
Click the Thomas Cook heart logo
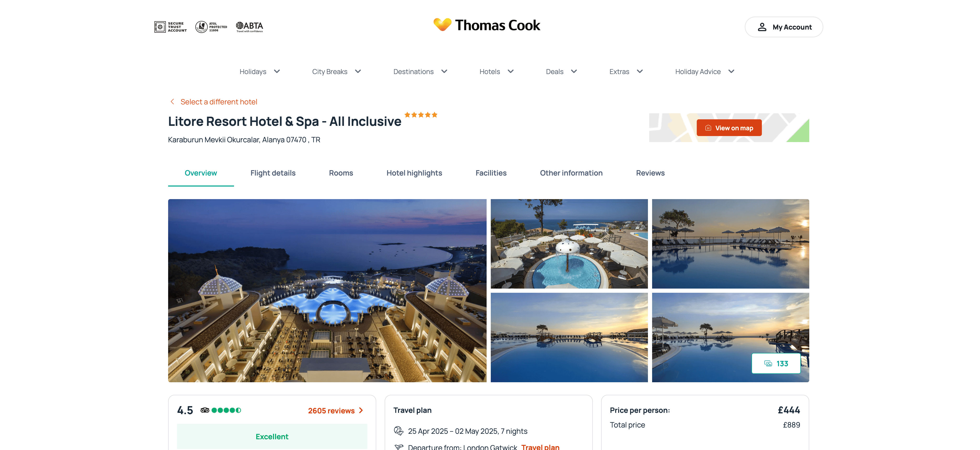coord(442,25)
